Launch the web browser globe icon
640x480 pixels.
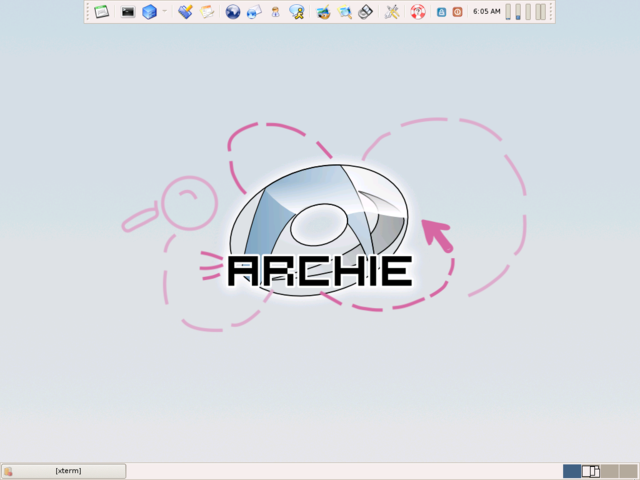tap(233, 12)
